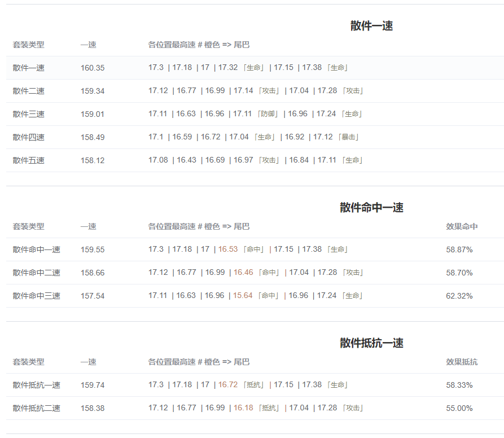Image resolution: width=504 pixels, height=438 pixels.
Task: Click the 散件三速 row label
Action: tap(29, 114)
